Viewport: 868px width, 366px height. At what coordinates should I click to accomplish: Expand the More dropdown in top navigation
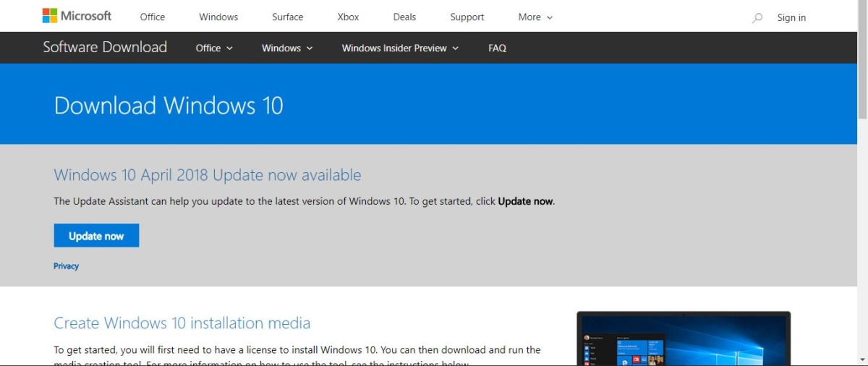pos(535,17)
